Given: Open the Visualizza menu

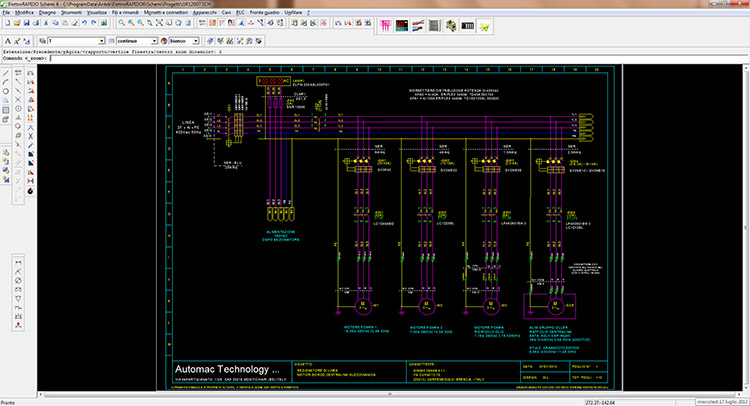Looking at the screenshot, I should coord(97,12).
